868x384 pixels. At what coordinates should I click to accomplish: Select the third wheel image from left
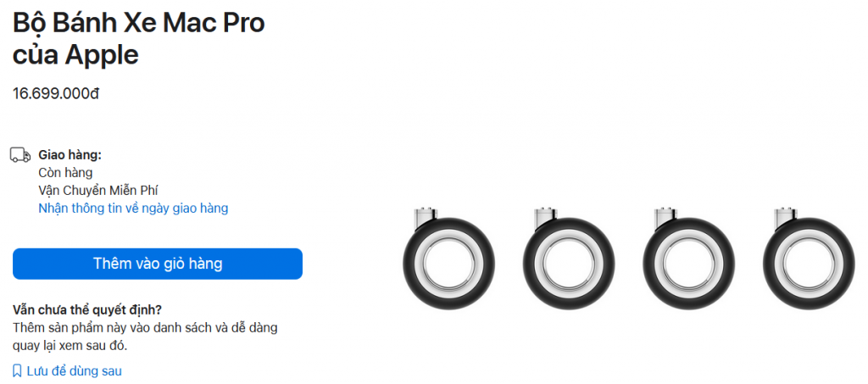pos(688,259)
